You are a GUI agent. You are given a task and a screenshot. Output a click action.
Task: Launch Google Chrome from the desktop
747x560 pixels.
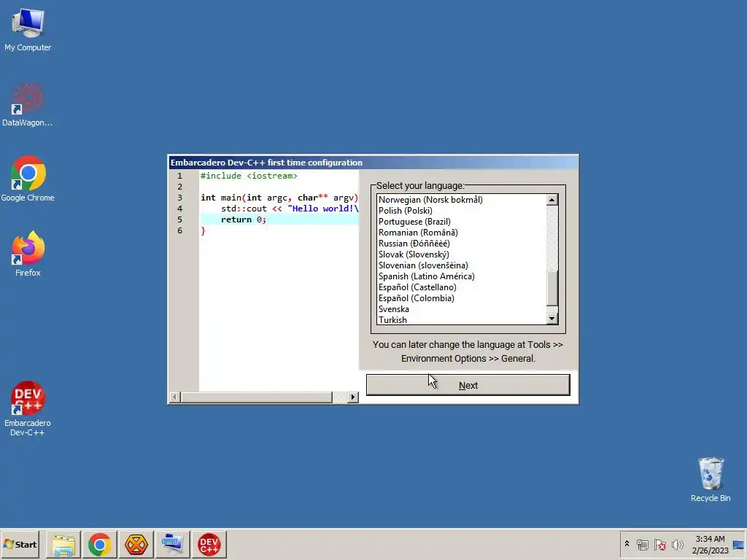(x=28, y=179)
